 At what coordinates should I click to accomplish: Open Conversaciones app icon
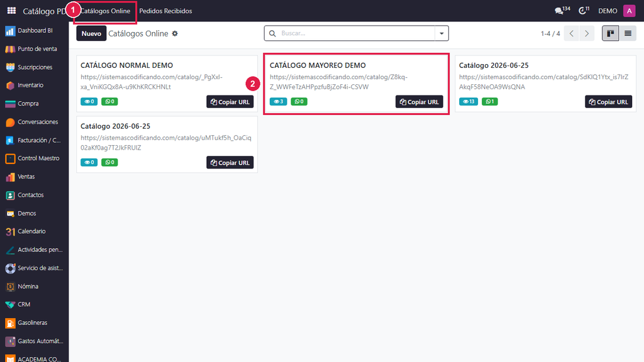point(10,122)
